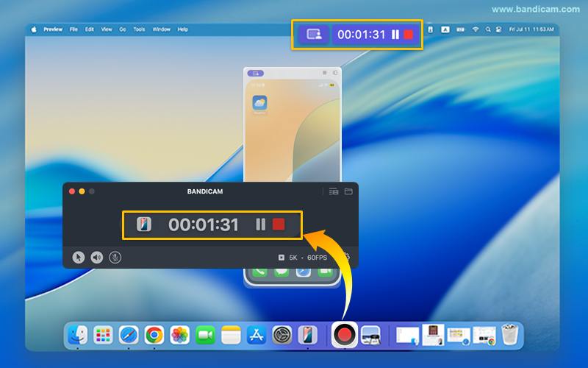This screenshot has width=588, height=368.
Task: Open the Window menu
Action: [x=162, y=29]
